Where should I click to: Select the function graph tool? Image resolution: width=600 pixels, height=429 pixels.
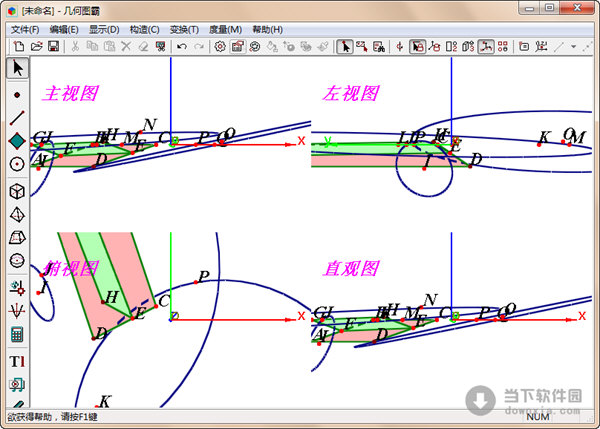[x=17, y=311]
